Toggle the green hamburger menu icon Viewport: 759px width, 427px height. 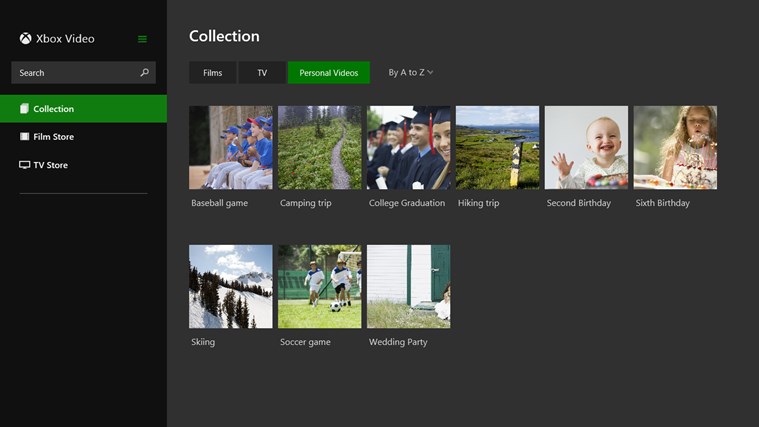coord(142,39)
